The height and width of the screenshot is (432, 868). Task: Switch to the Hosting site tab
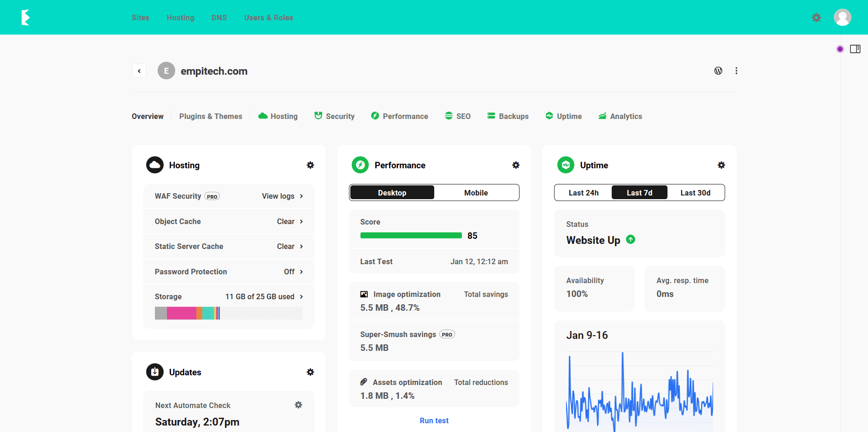coord(278,116)
